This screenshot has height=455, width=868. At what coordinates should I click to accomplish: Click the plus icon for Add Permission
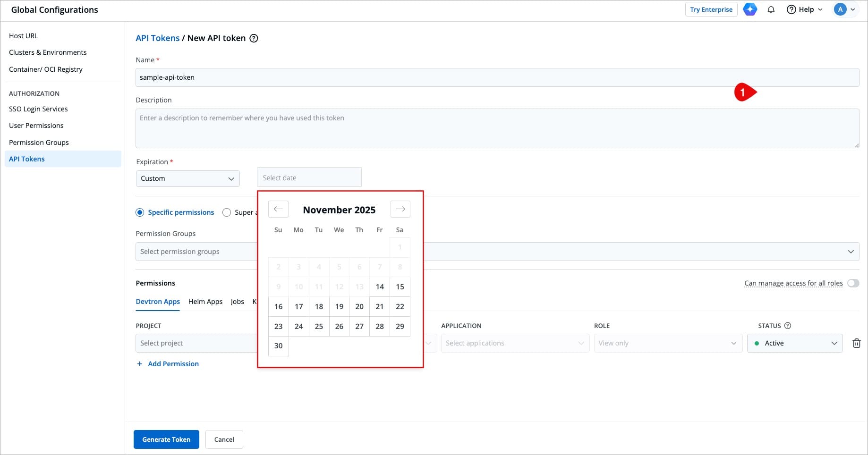139,364
